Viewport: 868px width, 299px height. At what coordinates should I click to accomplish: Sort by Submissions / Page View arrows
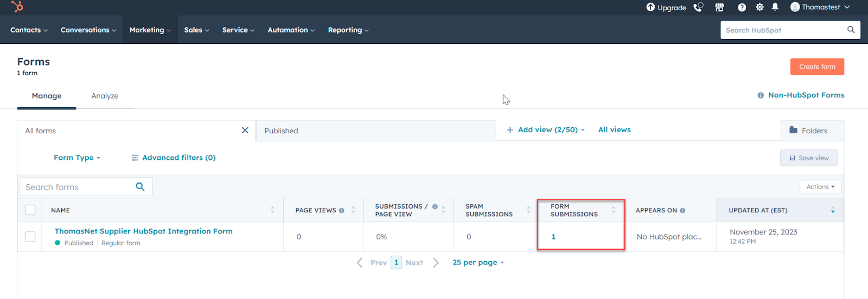pos(443,210)
